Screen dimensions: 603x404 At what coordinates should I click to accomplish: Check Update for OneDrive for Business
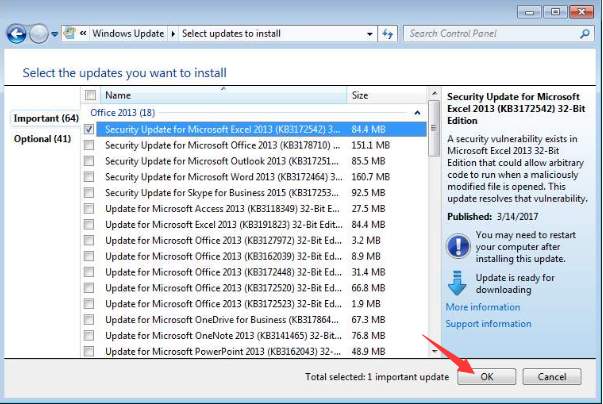click(89, 319)
